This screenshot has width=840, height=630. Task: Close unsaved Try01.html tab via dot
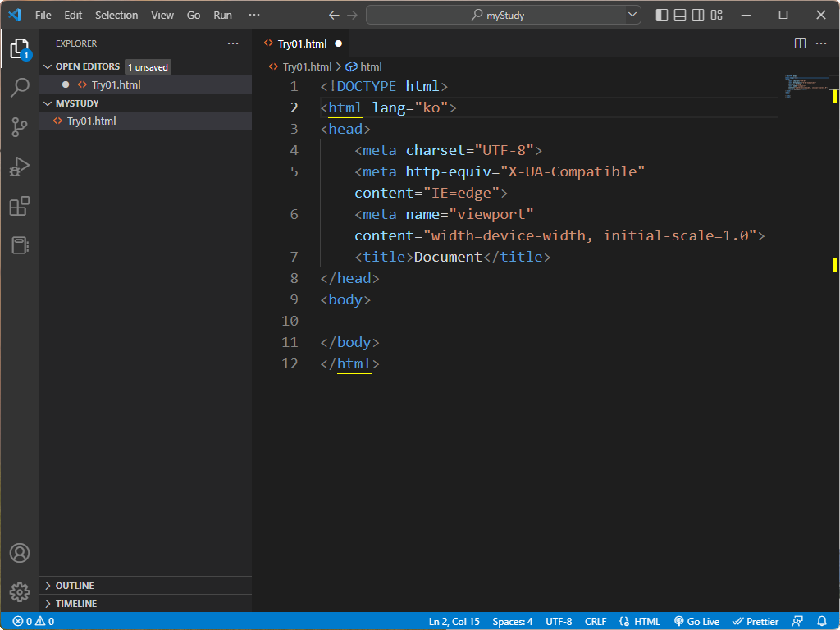(x=339, y=44)
